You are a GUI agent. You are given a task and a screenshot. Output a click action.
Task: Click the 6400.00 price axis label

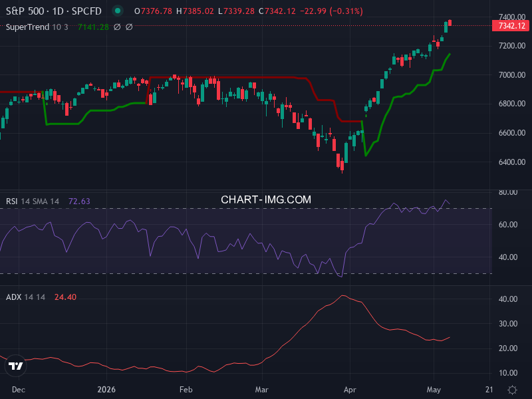(x=512, y=162)
